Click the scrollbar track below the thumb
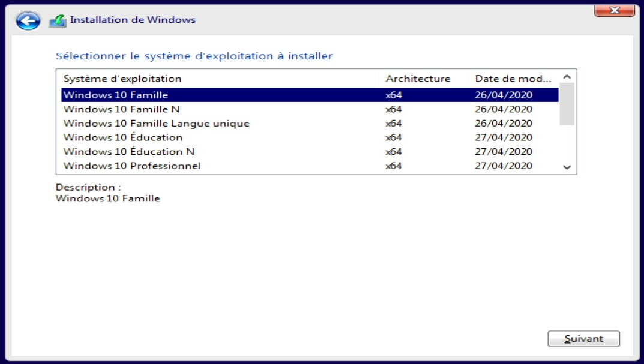 (x=567, y=144)
